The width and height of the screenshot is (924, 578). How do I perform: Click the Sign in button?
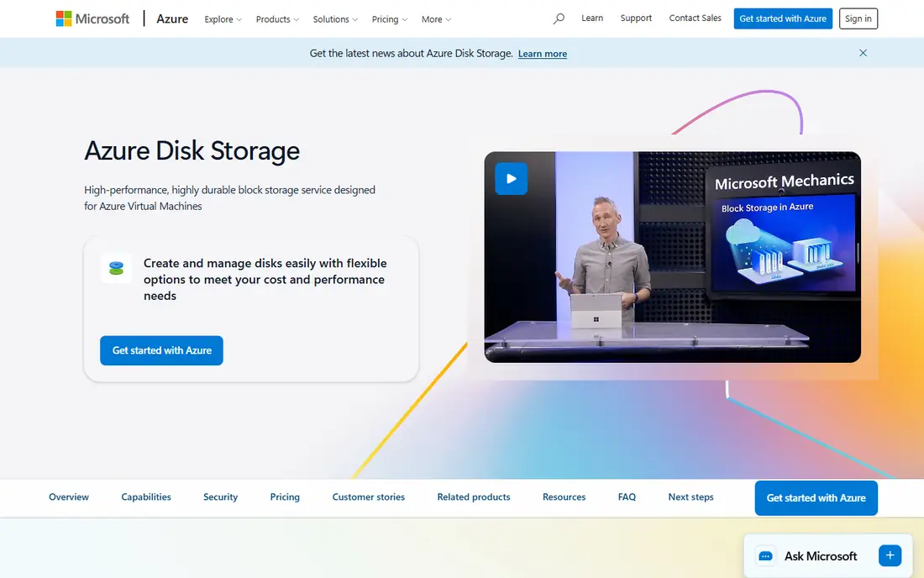[858, 18]
